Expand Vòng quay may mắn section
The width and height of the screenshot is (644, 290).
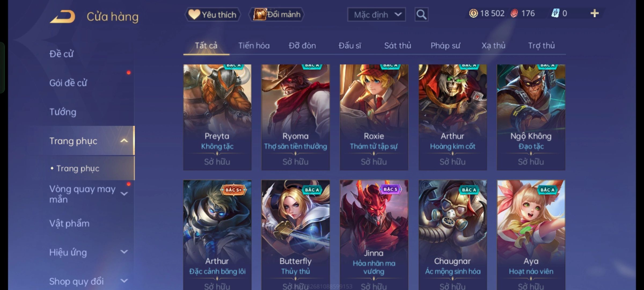[x=124, y=194]
